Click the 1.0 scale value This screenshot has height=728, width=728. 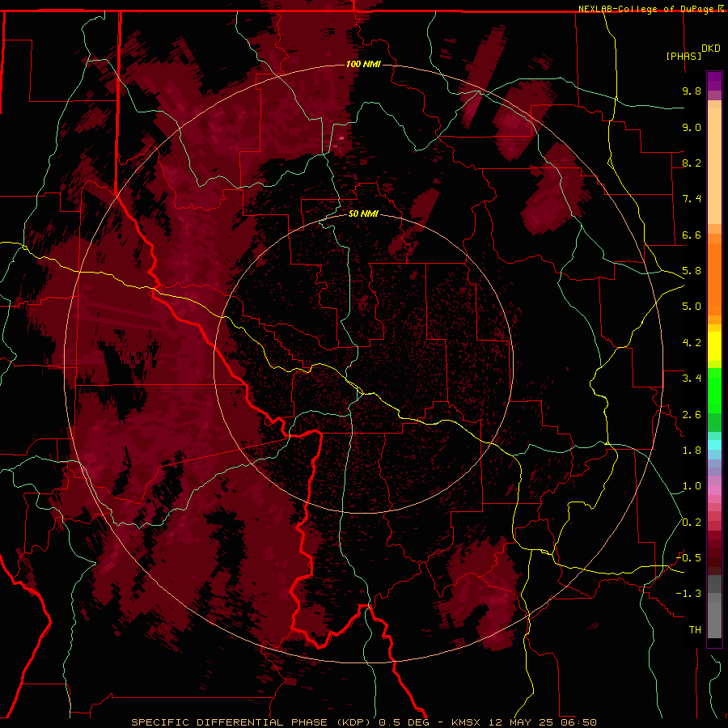click(692, 486)
